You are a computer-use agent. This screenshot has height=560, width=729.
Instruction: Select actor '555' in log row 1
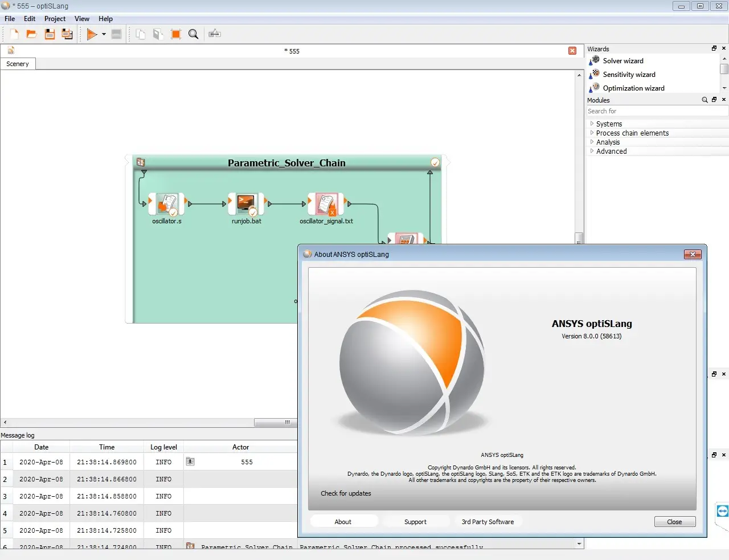point(247,462)
